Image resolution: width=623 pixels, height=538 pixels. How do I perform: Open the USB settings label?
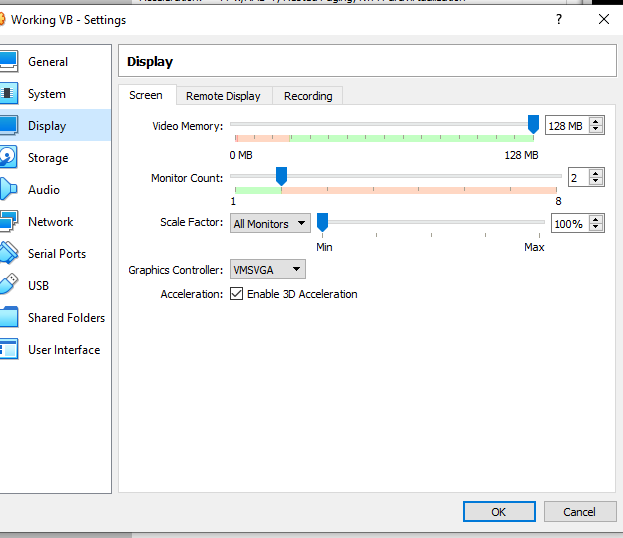point(38,286)
